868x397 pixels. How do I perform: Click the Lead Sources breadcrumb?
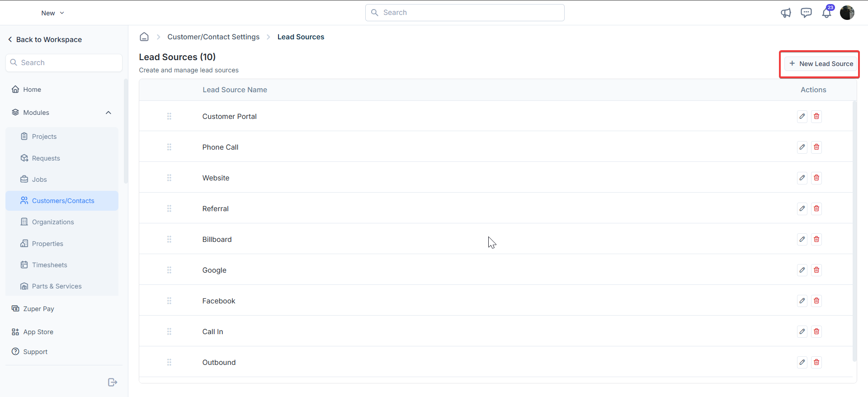[x=301, y=37]
